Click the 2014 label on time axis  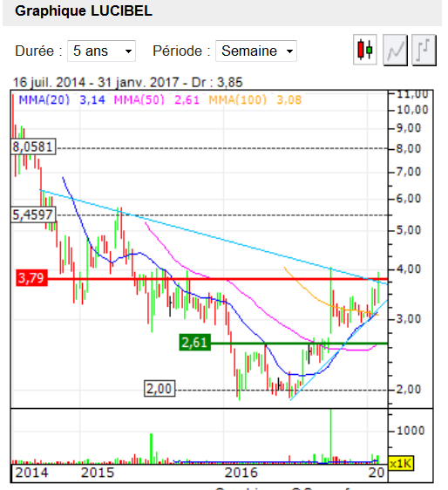click(x=31, y=473)
